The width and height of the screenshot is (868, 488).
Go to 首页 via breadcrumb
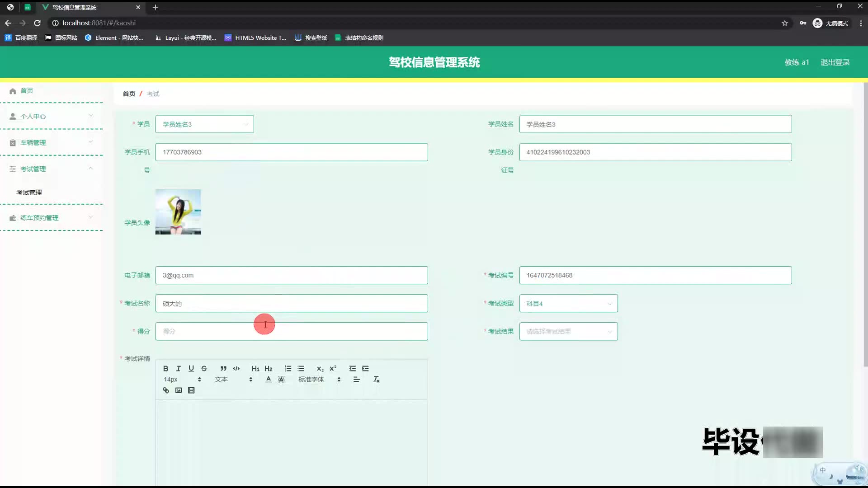pos(129,94)
